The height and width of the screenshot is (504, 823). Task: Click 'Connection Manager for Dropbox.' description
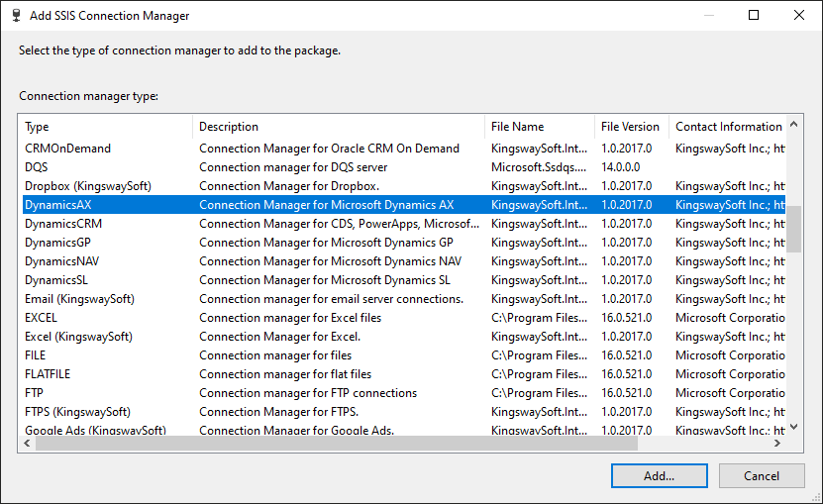[289, 186]
